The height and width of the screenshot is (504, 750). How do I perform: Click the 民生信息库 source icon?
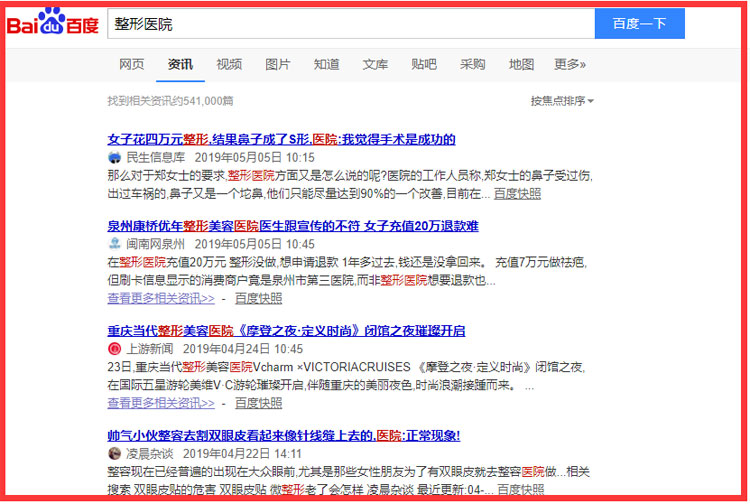[x=114, y=157]
